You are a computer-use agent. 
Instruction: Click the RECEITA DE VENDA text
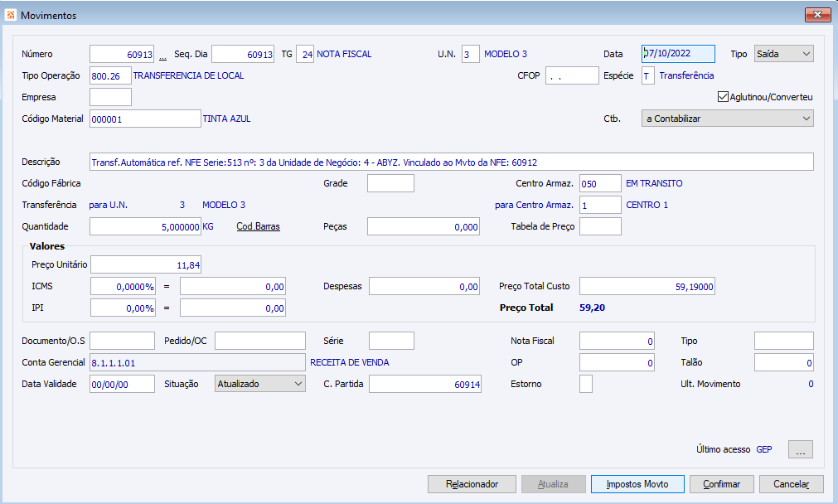(350, 362)
